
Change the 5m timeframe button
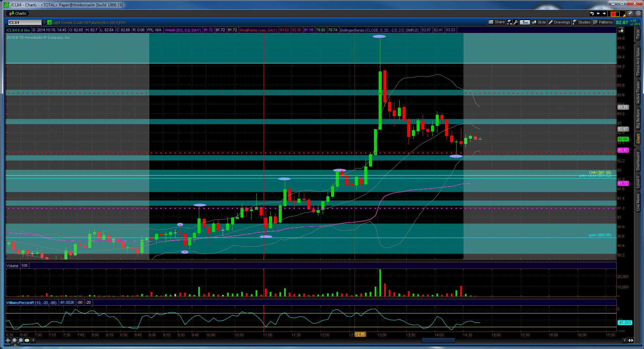point(525,22)
